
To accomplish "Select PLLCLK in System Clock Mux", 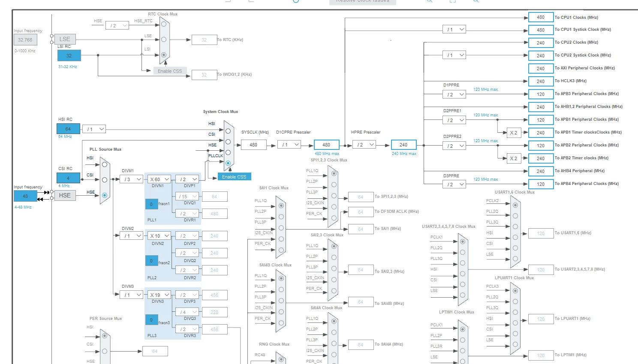I will 228,163.
